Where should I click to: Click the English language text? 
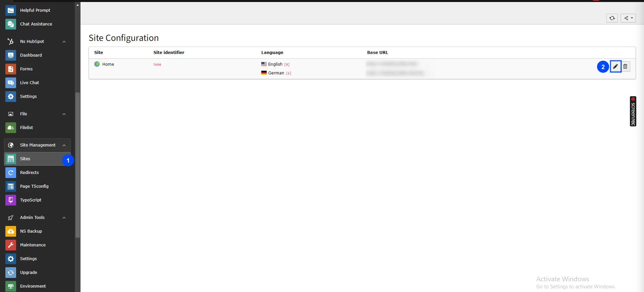pyautogui.click(x=275, y=64)
